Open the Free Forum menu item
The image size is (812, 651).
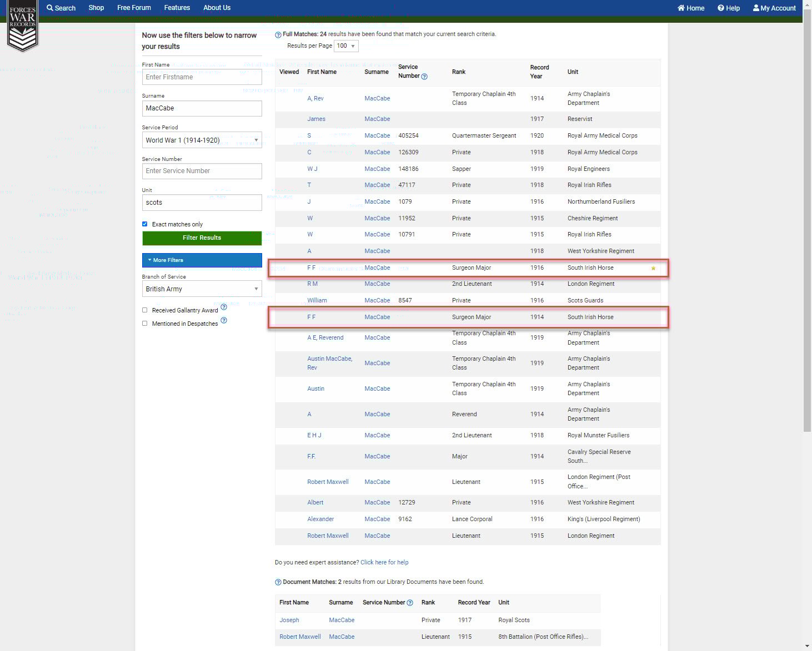tap(134, 8)
